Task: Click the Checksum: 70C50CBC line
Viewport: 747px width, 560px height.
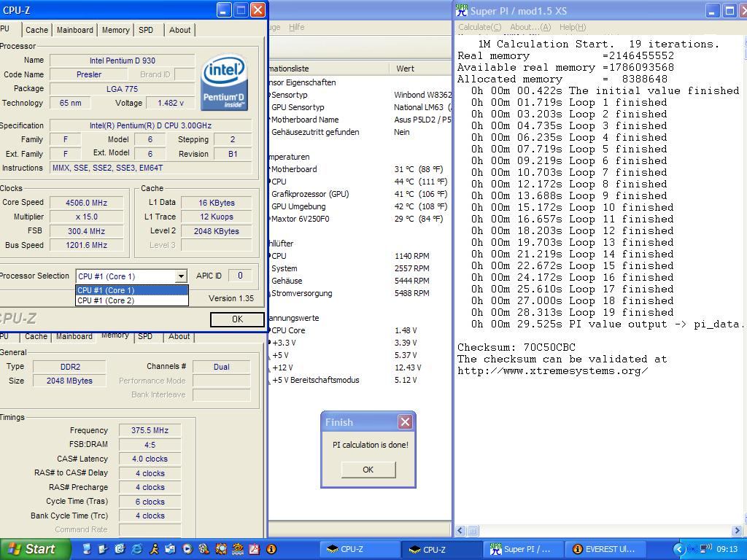Action: (x=516, y=347)
